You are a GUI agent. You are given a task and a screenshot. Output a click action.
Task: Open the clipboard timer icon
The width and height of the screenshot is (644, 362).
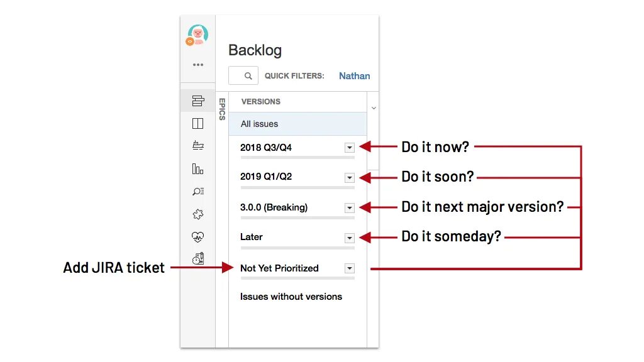point(198,258)
